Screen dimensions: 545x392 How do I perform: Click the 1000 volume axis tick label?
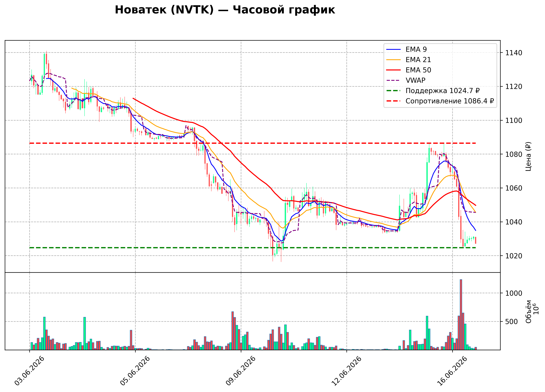514,293
